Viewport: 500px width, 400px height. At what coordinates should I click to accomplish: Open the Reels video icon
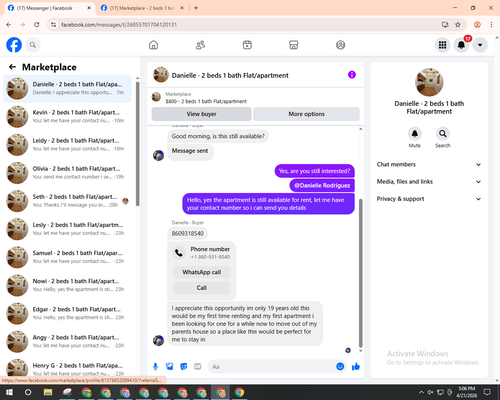(x=247, y=45)
